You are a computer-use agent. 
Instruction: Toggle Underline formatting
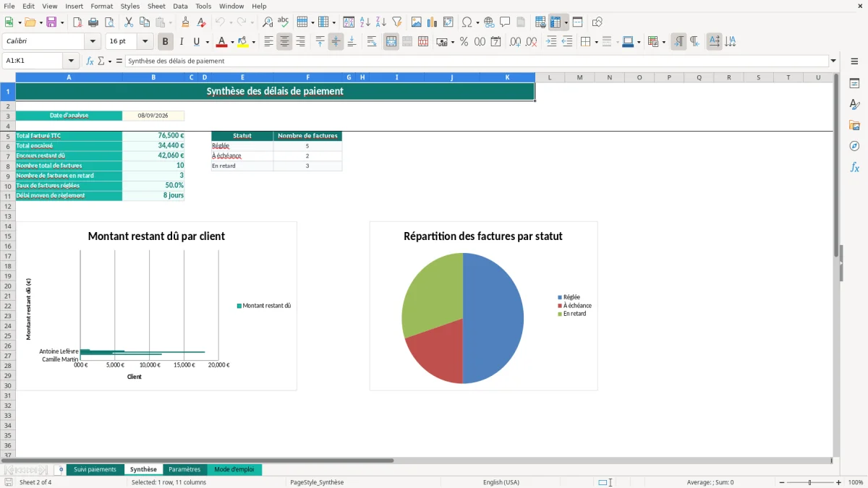tap(197, 42)
